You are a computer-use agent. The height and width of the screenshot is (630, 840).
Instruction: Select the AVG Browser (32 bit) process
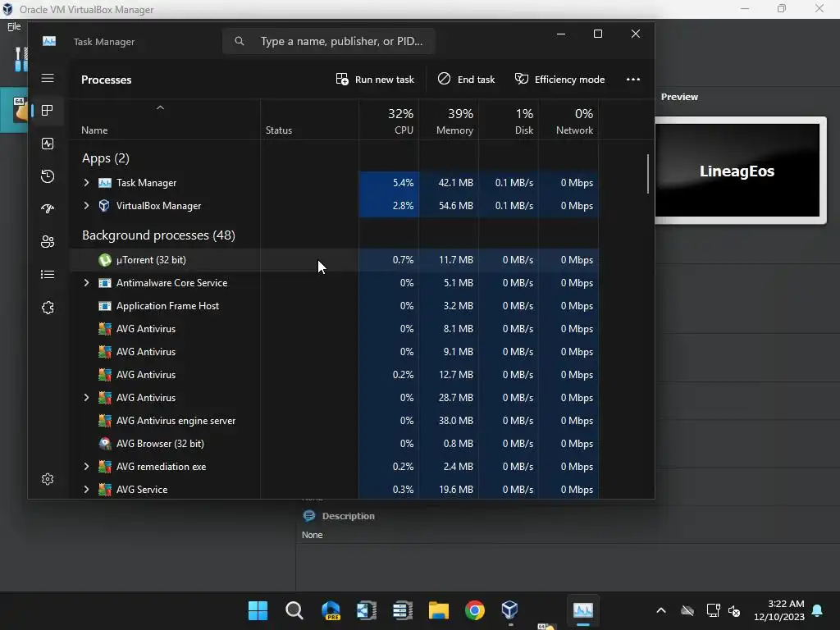(335, 444)
